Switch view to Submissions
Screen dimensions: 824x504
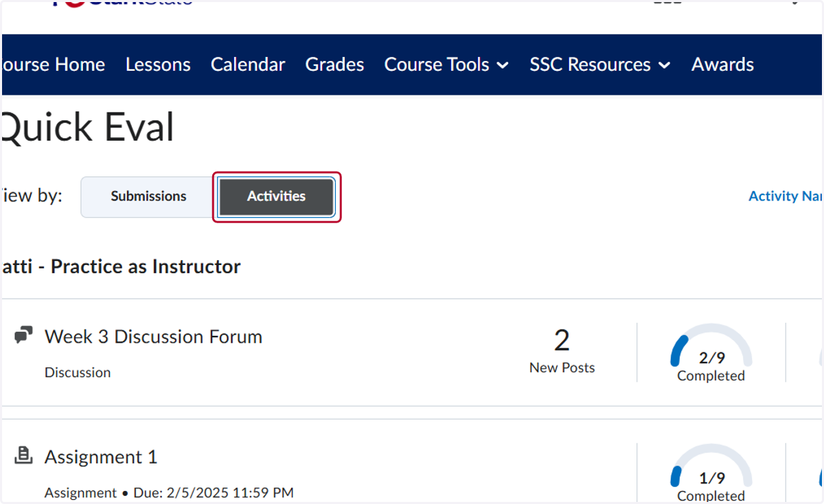pos(148,196)
